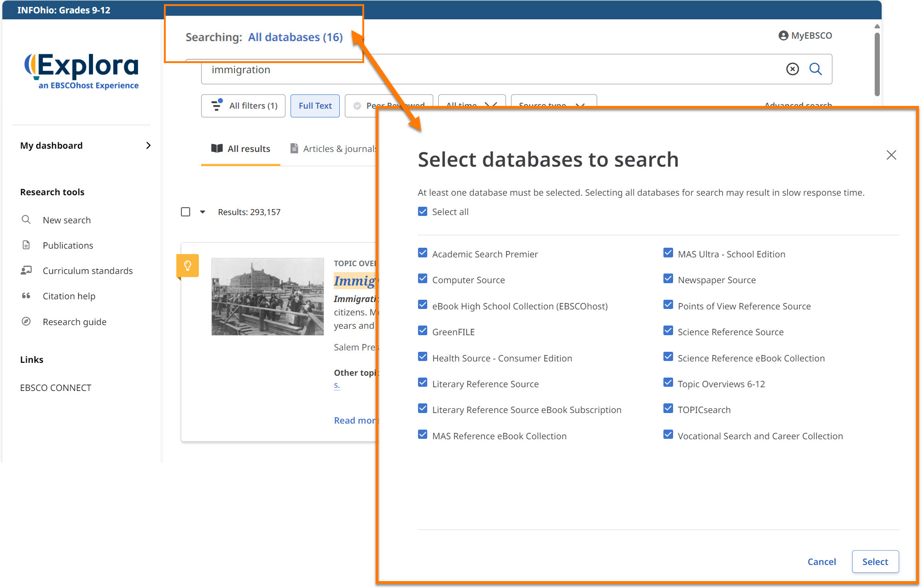The width and height of the screenshot is (924, 588).
Task: Toggle the Select all checkbox
Action: pos(423,211)
